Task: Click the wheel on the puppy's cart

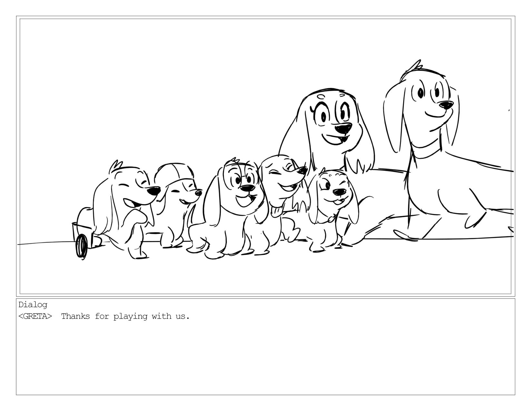Action: 81,247
